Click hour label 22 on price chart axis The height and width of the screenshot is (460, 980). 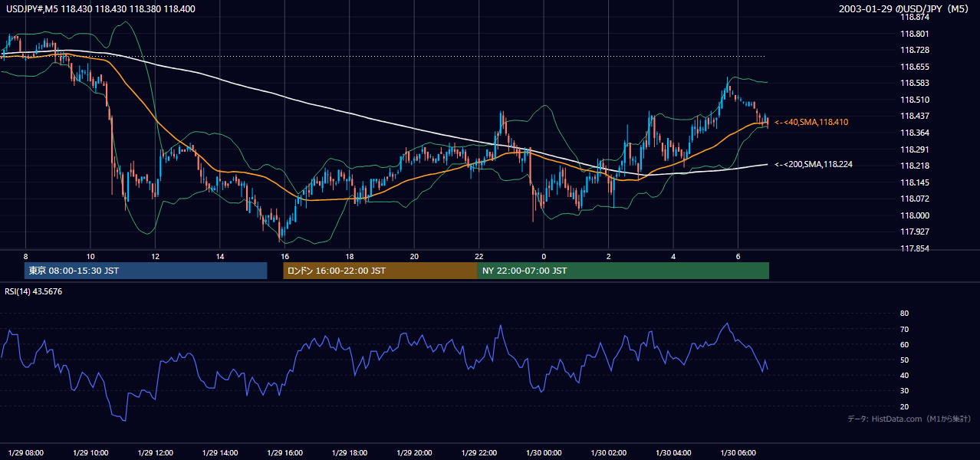pos(479,256)
